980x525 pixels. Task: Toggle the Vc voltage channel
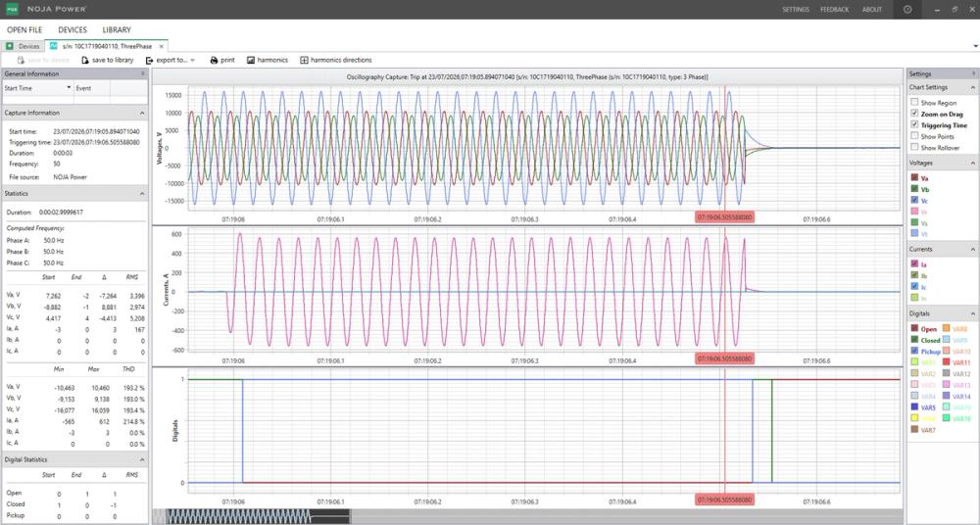(x=915, y=200)
